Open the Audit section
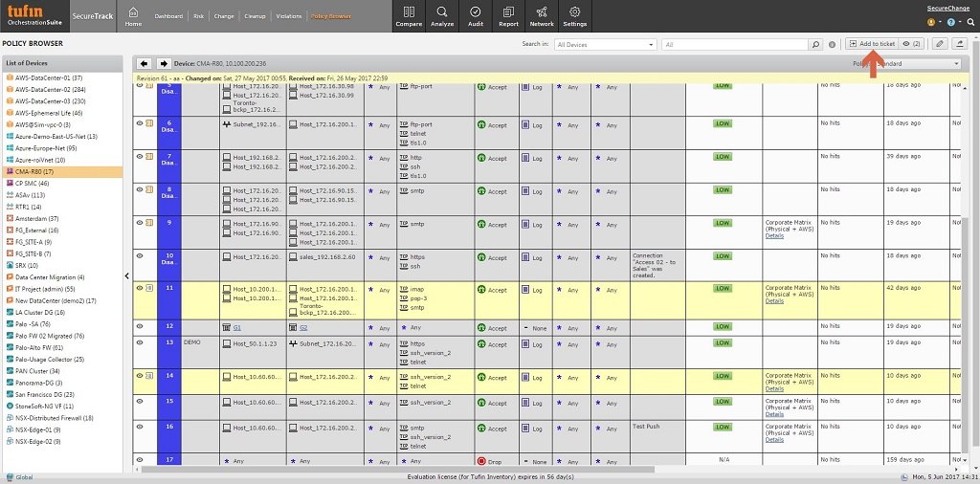The width and height of the screenshot is (980, 484). [475, 16]
